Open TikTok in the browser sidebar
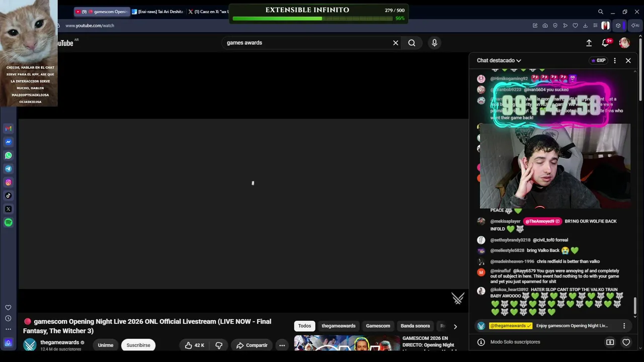The height and width of the screenshot is (362, 644). tap(8, 196)
